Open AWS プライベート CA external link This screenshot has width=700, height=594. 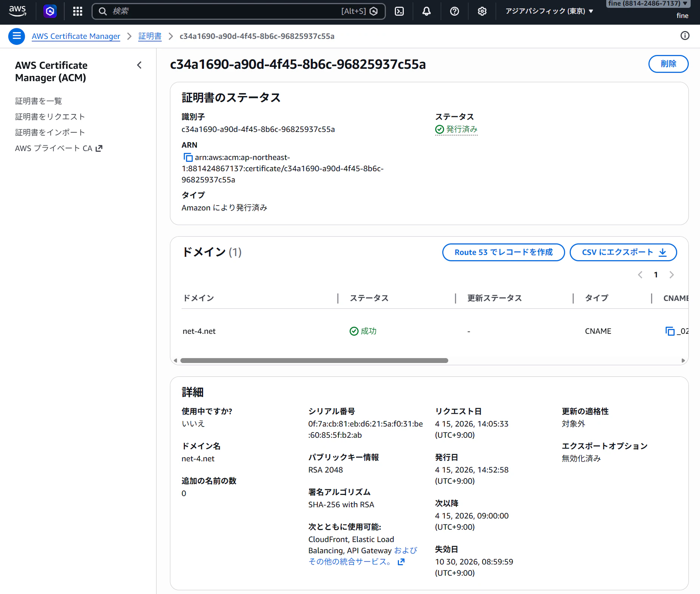(x=59, y=148)
